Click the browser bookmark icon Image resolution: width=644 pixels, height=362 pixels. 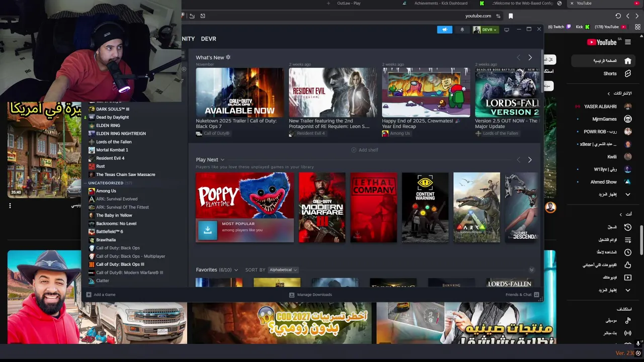(x=511, y=16)
